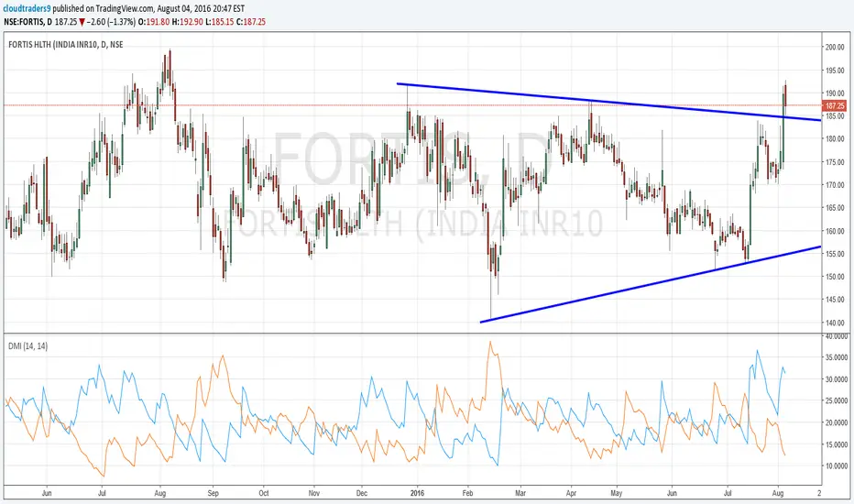Click the 35.0000 DMI axis label
854x504 pixels.
pos(837,357)
